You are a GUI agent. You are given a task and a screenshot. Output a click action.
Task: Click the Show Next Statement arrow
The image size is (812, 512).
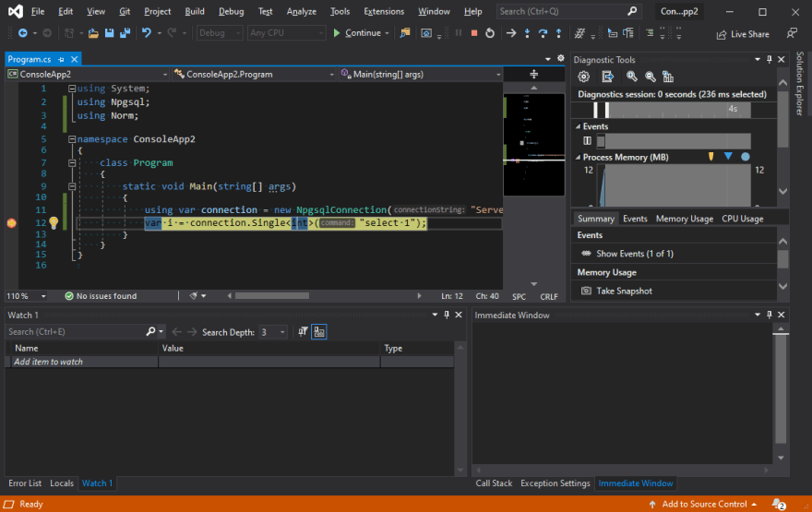(511, 33)
